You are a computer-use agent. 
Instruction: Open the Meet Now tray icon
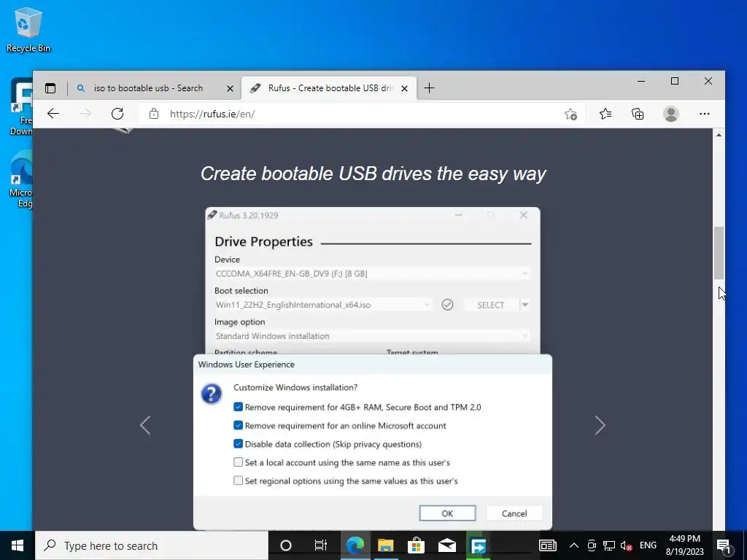pos(592,545)
